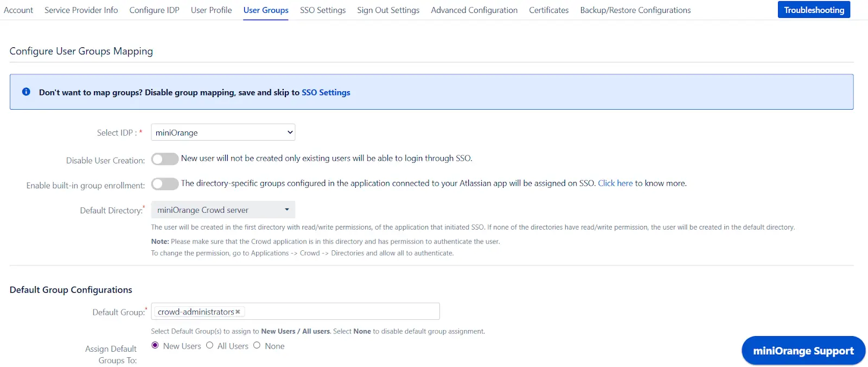Switch to SSO Settings tab
Viewport: 868px width, 367px height.
323,10
